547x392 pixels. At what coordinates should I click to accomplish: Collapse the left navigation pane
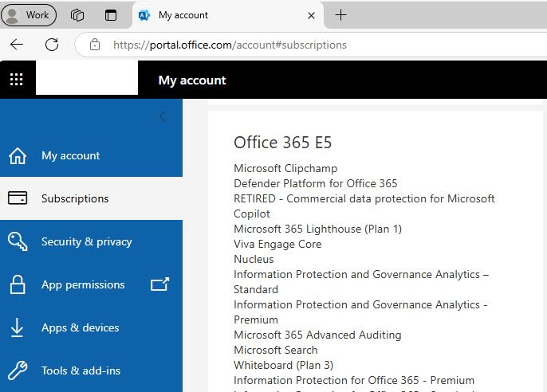point(162,116)
